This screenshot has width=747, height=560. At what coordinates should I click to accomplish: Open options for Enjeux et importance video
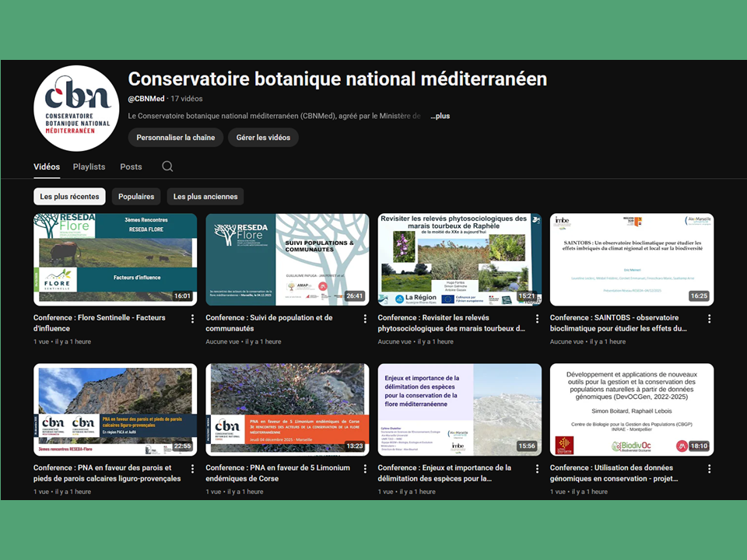pyautogui.click(x=537, y=469)
